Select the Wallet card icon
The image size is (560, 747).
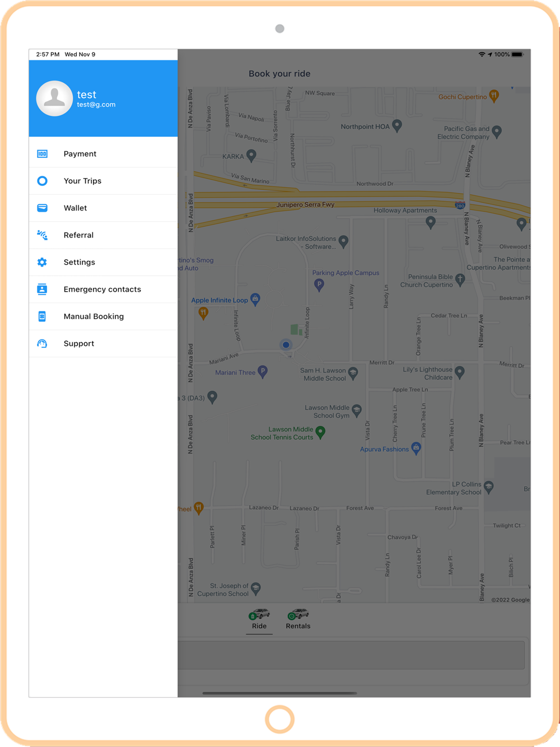[x=42, y=208]
